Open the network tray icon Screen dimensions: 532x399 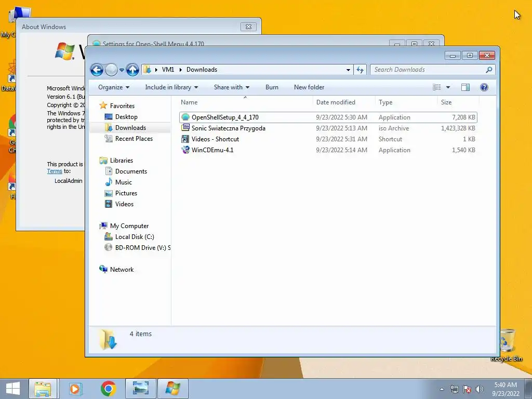pos(454,389)
